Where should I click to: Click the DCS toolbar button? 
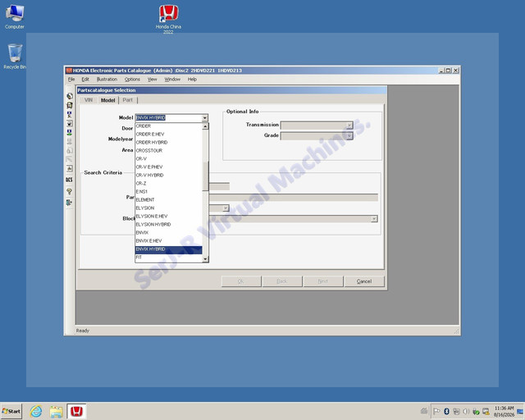[x=69, y=180]
